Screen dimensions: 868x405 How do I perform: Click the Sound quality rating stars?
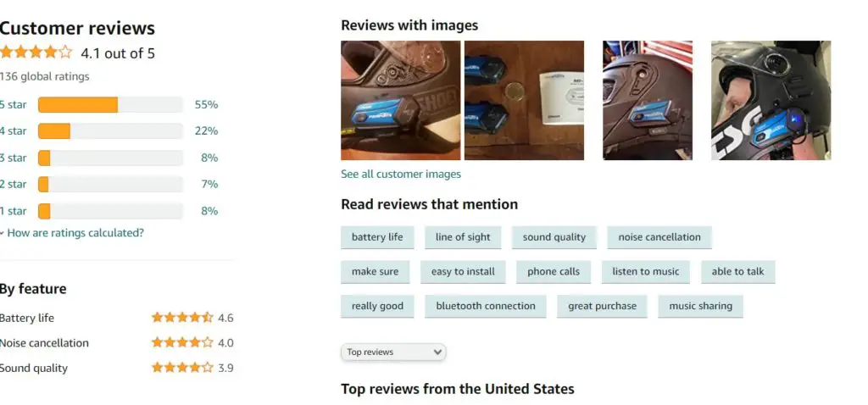click(x=182, y=368)
